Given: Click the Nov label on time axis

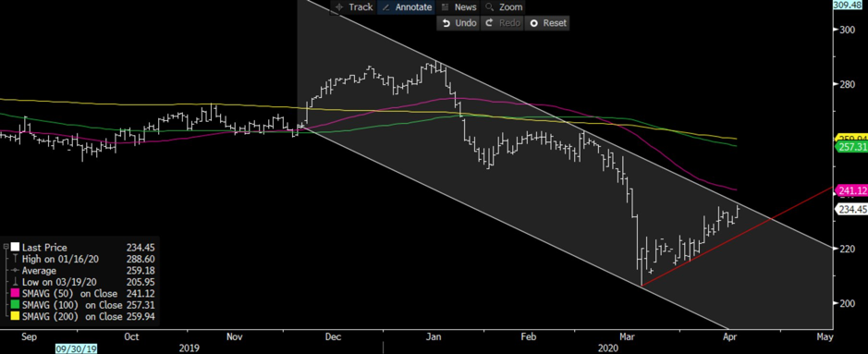Looking at the screenshot, I should click(235, 336).
